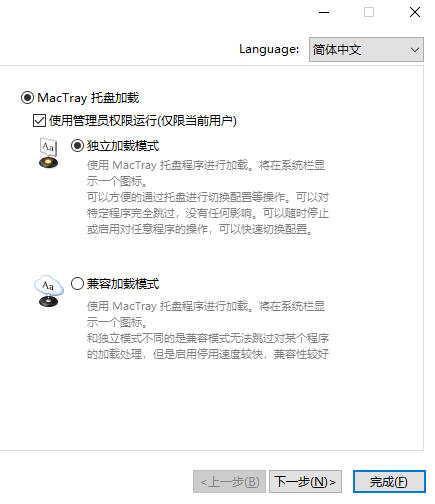Click the greyed-out maximize window button
This screenshot has width=435, height=504.
369,12
